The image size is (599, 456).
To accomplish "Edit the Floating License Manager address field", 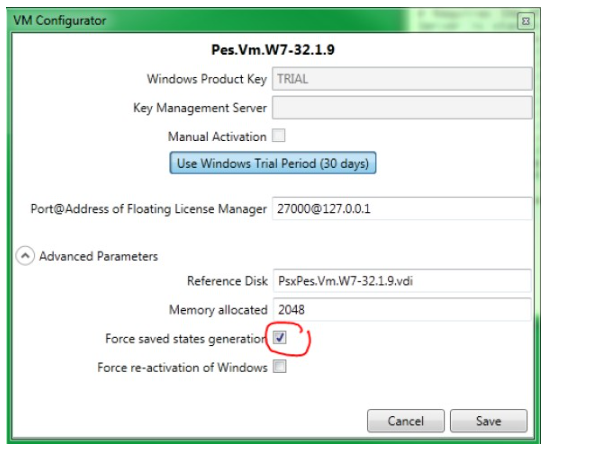I will click(x=402, y=209).
